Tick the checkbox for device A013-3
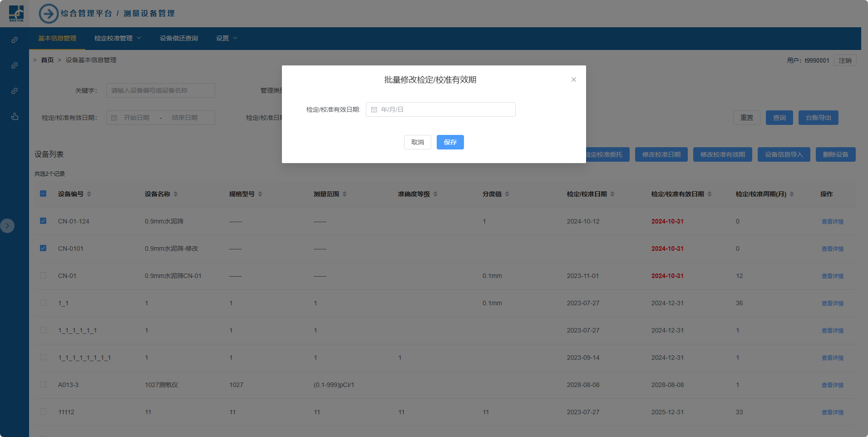This screenshot has width=868, height=437. (43, 385)
